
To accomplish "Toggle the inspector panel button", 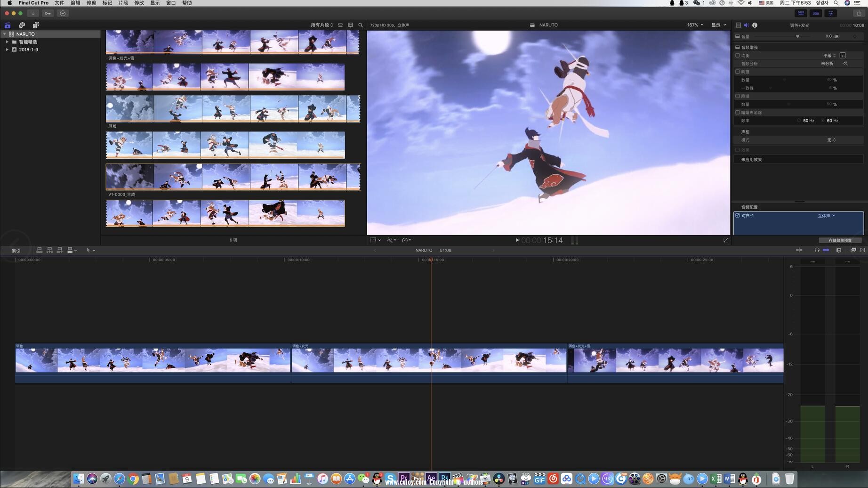I will pos(831,13).
